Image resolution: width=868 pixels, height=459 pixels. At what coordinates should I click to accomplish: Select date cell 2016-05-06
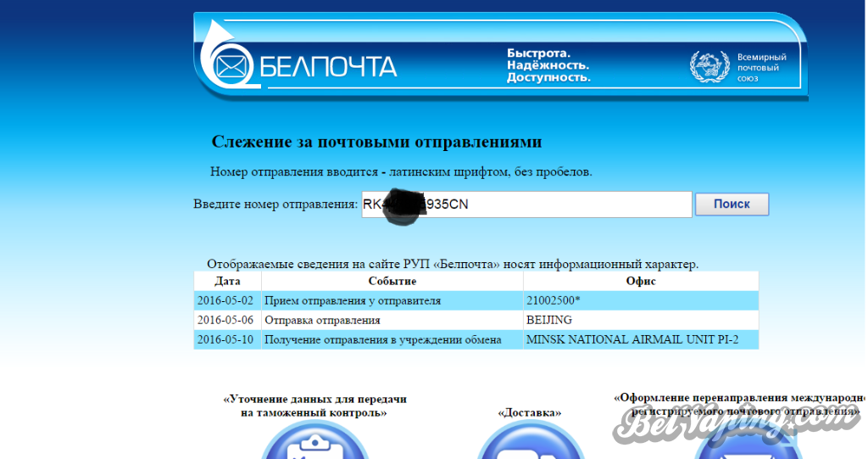(227, 320)
